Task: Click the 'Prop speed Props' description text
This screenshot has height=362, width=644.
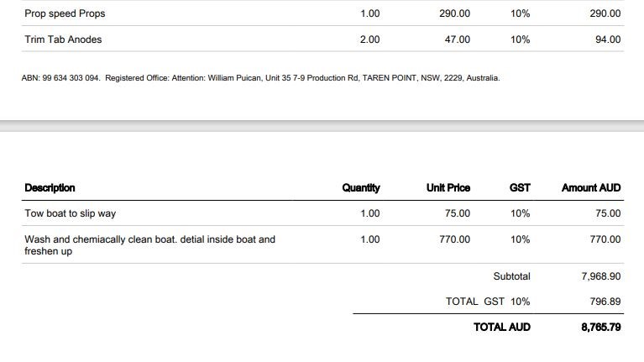Action: (x=65, y=13)
